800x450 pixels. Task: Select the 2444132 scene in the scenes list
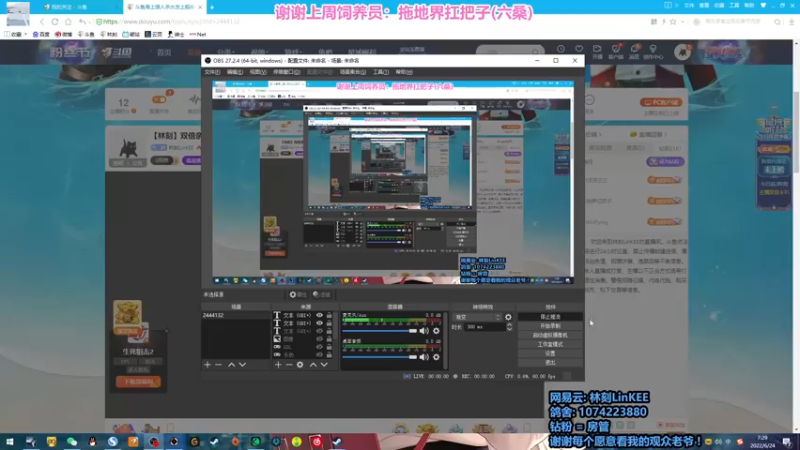(236, 315)
